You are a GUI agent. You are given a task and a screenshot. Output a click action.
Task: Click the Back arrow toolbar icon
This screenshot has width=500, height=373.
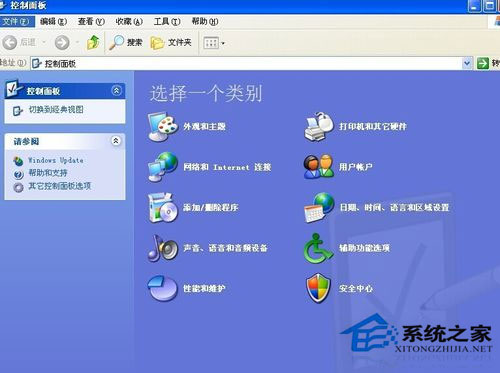point(10,42)
